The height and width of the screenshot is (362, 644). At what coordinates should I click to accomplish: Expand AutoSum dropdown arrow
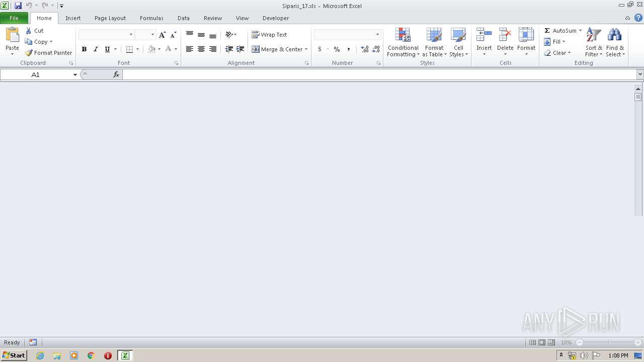(580, 31)
